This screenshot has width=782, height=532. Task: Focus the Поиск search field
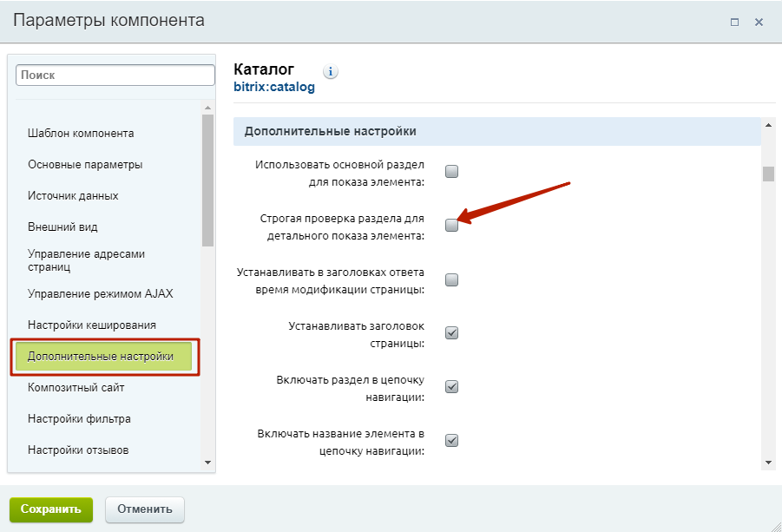[x=115, y=76]
